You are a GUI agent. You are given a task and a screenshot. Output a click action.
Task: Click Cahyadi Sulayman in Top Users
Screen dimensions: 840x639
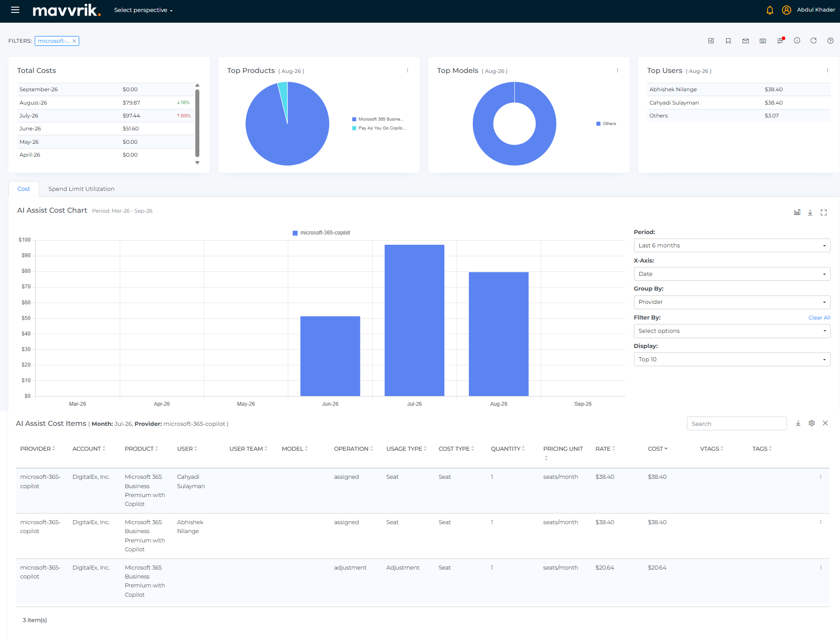674,103
